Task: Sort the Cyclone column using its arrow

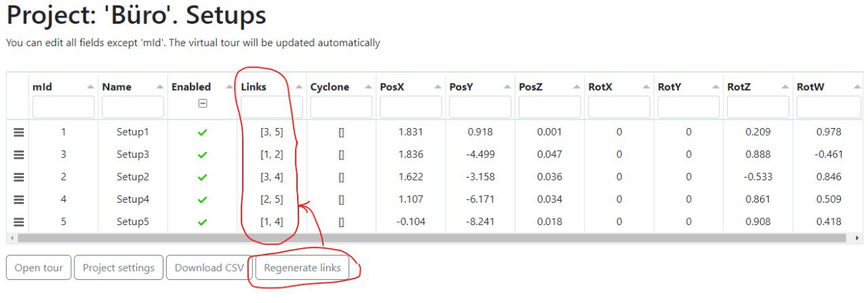Action: coord(368,87)
